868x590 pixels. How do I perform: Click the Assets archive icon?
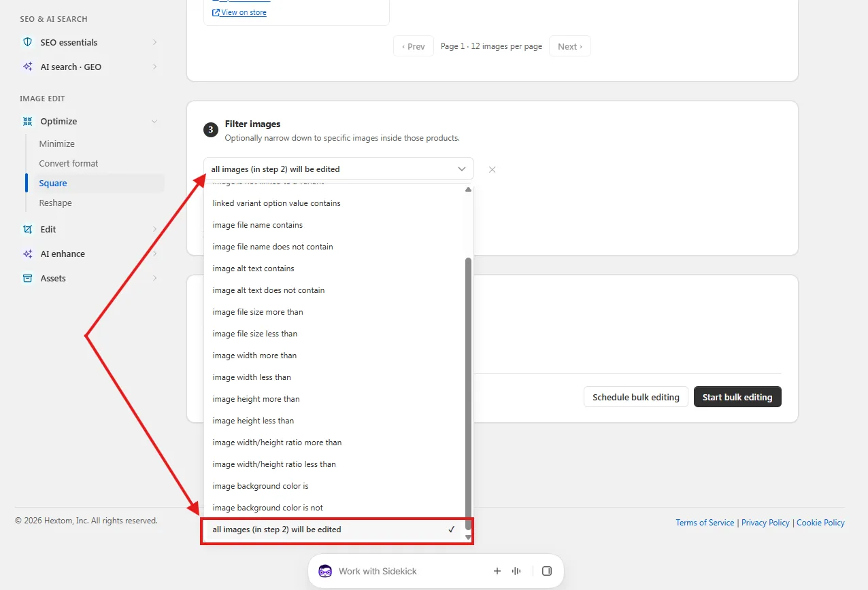[x=27, y=278]
